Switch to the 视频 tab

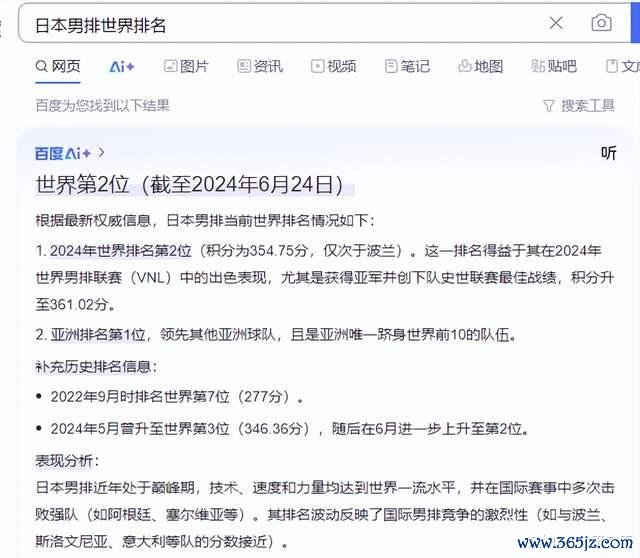coord(333,66)
